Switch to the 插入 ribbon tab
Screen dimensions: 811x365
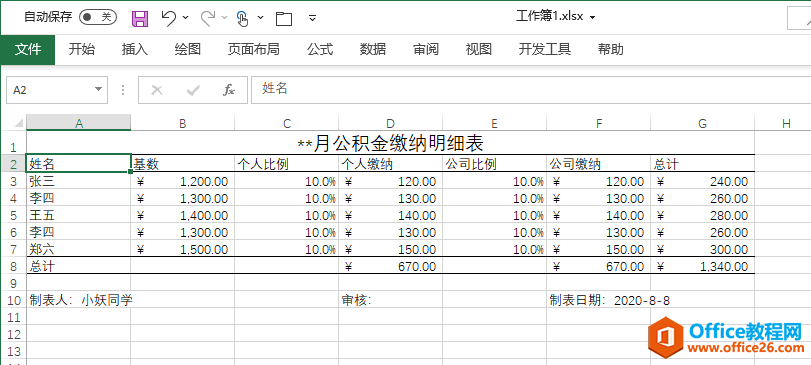click(135, 50)
